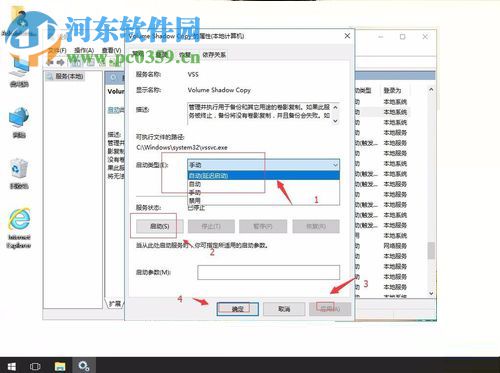Image resolution: width=500 pixels, height=373 pixels.
Task: Click the 网络服务 logon entry in Services
Action: point(395,246)
